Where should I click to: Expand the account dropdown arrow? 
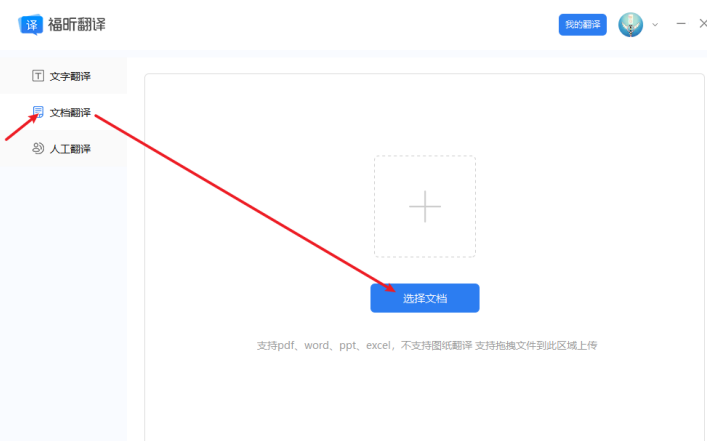tap(655, 25)
